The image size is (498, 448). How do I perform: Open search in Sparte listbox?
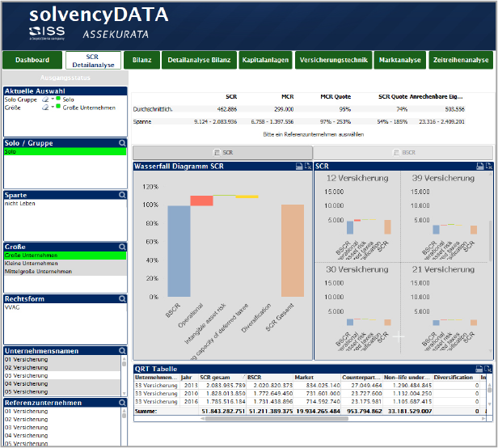(122, 195)
